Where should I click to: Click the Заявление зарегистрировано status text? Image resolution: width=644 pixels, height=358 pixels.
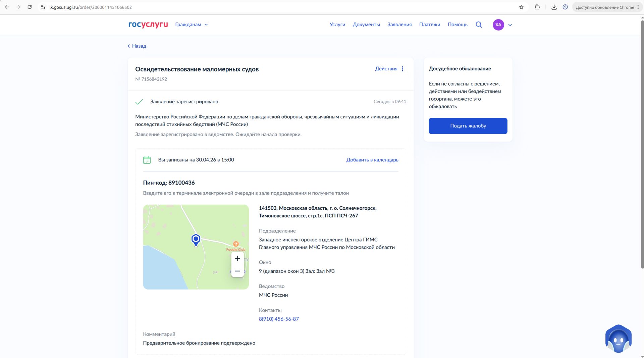[184, 102]
